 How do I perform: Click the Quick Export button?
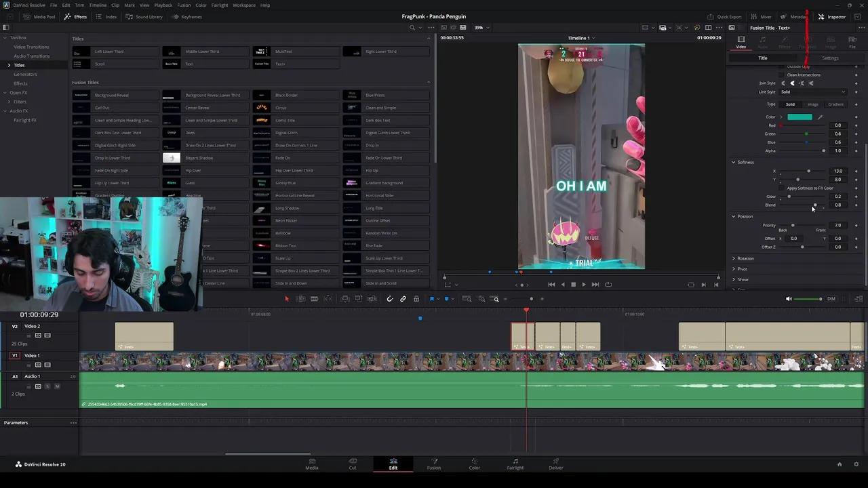724,17
